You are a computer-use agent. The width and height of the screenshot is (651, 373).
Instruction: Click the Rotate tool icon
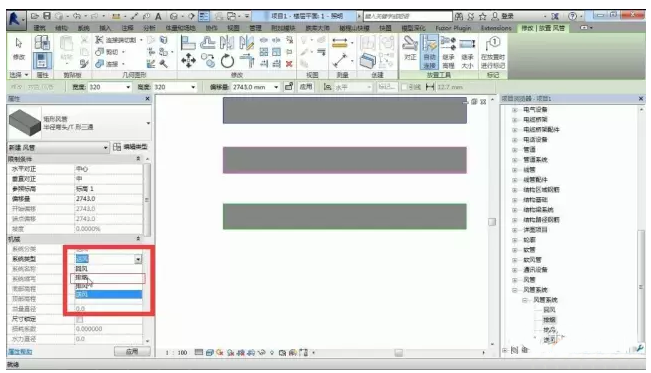(227, 61)
